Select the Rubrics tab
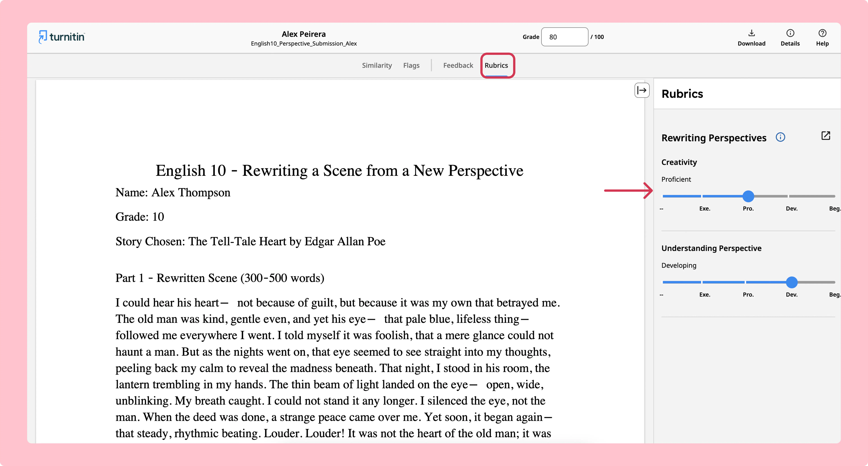 pos(496,65)
